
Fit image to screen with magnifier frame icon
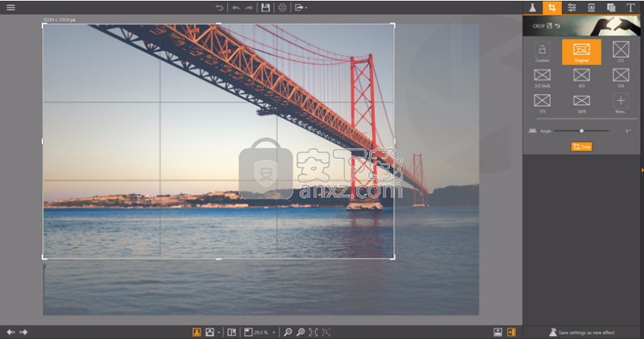tap(326, 332)
